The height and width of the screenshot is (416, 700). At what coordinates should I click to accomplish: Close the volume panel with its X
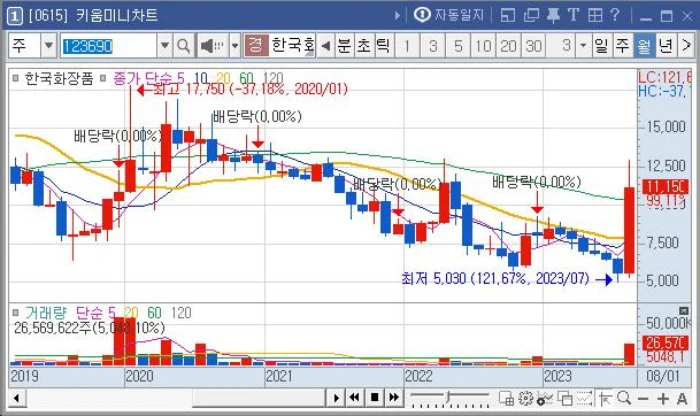coord(684,311)
